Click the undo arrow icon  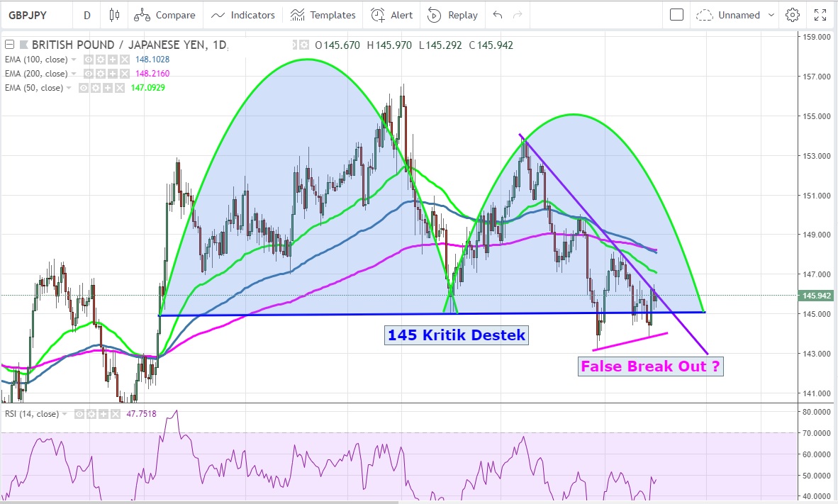(x=497, y=15)
